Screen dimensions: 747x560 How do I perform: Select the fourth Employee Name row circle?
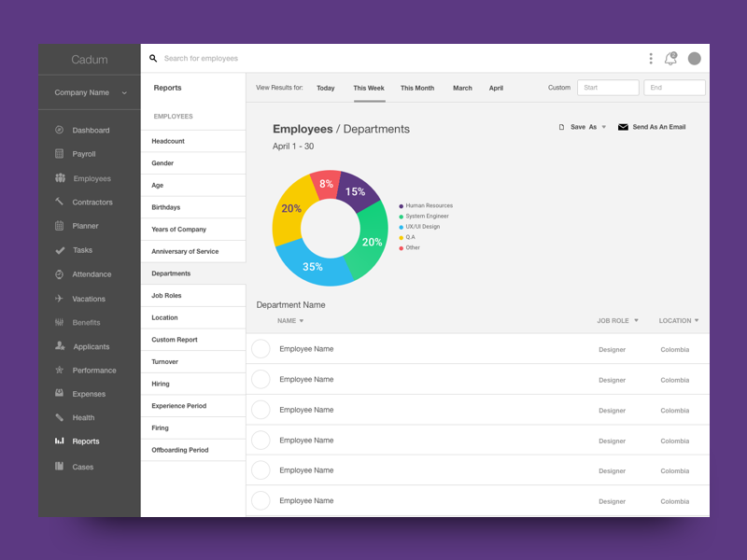coord(261,441)
